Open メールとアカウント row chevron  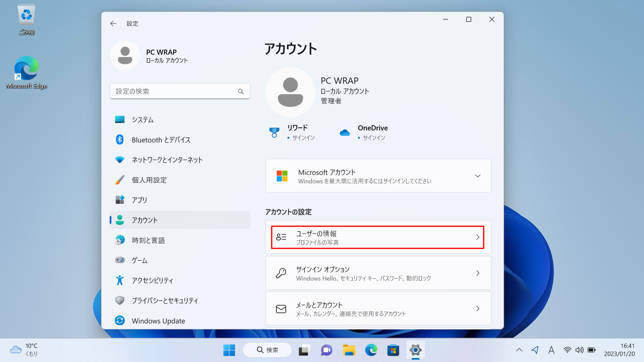478,309
